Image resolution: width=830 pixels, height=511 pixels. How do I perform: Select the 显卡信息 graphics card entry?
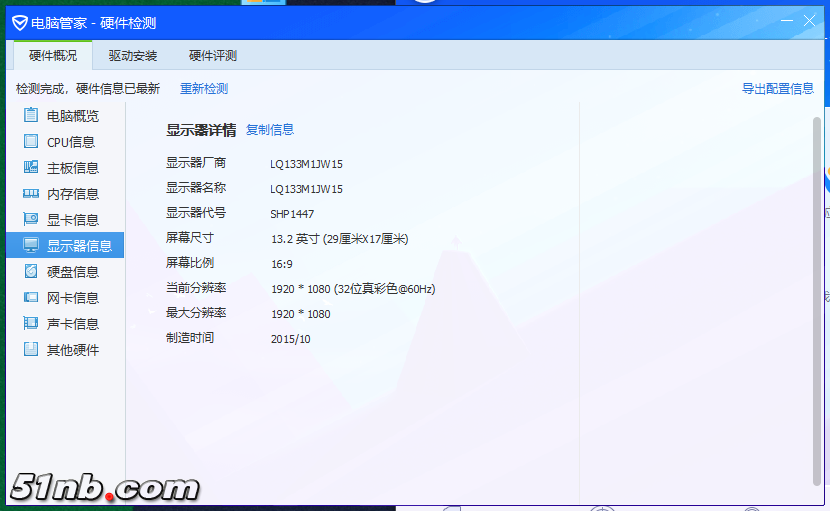pyautogui.click(x=72, y=220)
